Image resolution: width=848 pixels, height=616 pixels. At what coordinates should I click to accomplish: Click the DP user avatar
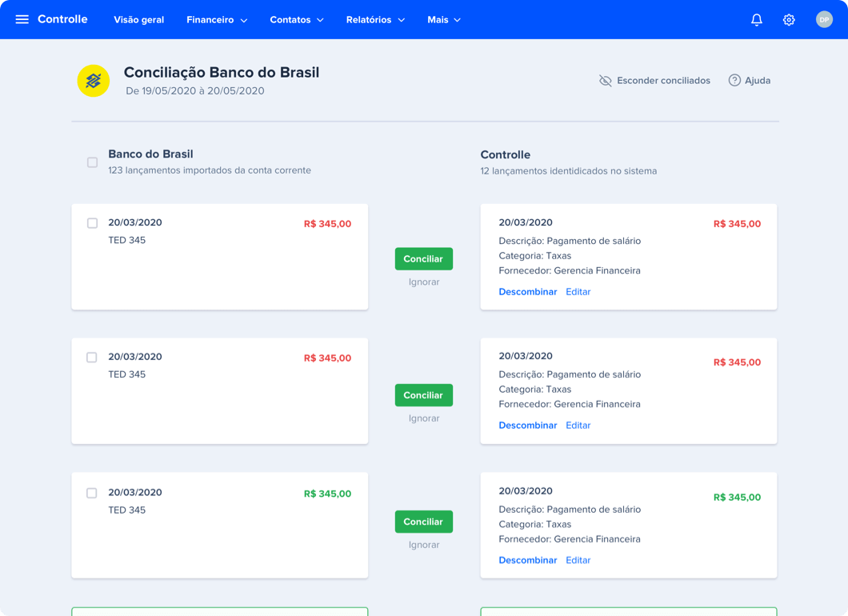[824, 18]
